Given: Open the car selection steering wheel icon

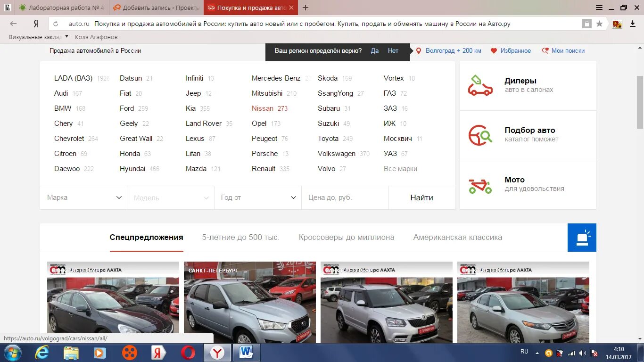Looking at the screenshot, I should tap(480, 135).
